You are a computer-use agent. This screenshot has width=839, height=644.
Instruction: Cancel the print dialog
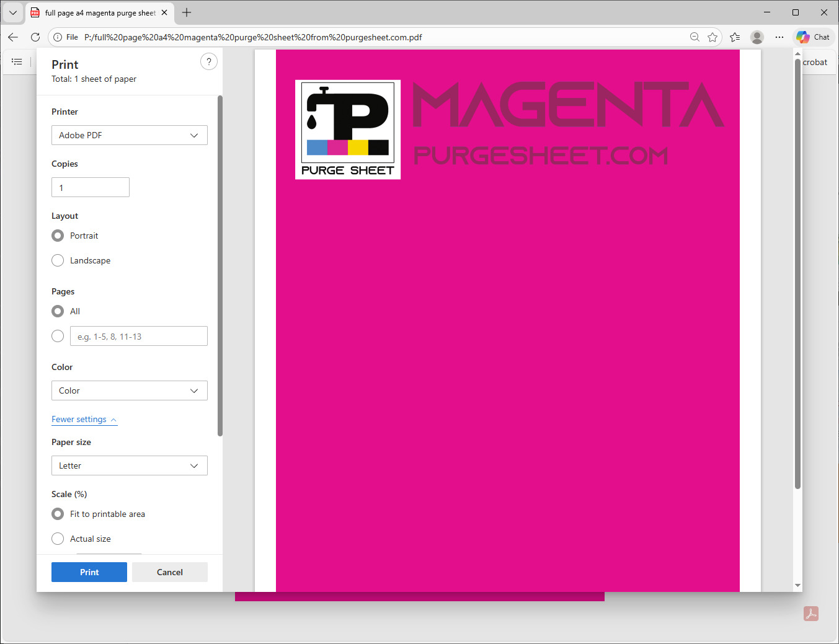point(170,572)
